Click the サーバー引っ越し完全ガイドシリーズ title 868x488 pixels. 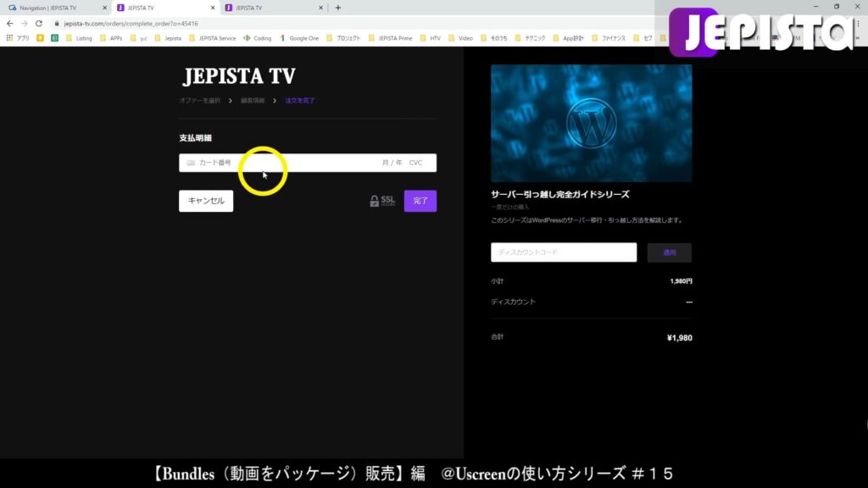tap(559, 195)
